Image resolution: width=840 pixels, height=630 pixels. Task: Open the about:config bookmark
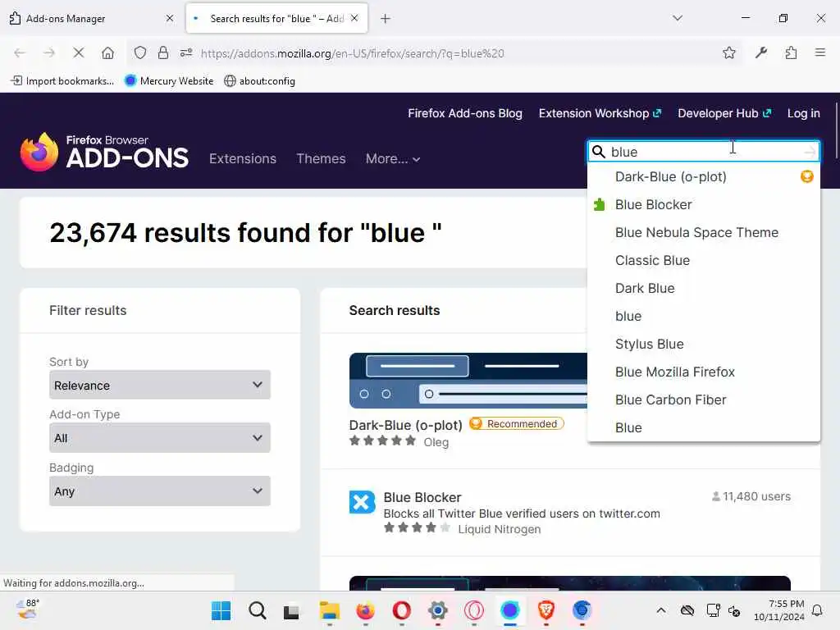[x=259, y=81]
